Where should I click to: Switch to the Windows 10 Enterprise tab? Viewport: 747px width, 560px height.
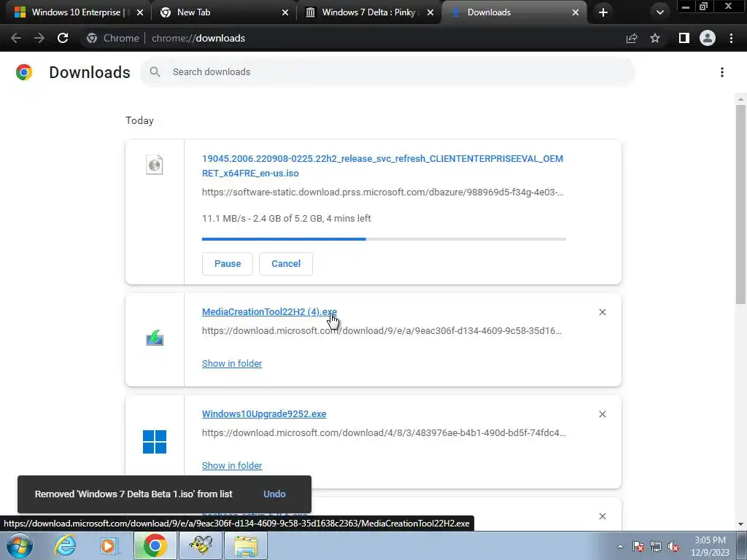(x=76, y=12)
